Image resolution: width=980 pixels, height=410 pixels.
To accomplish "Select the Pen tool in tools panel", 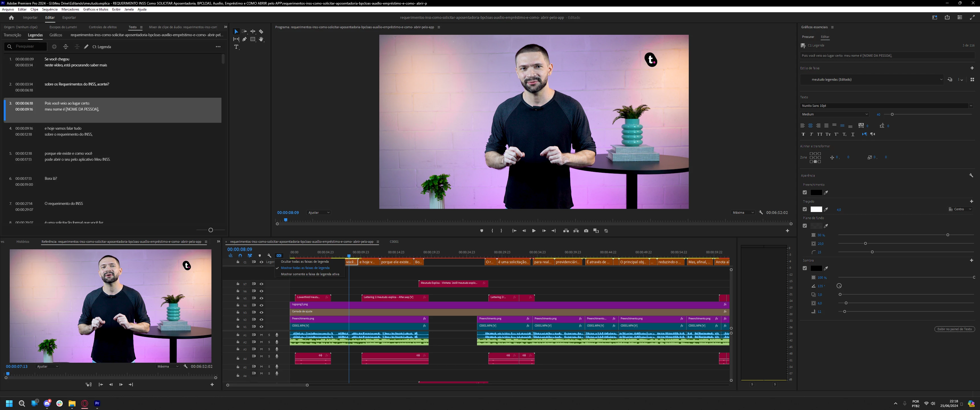I will pos(244,39).
